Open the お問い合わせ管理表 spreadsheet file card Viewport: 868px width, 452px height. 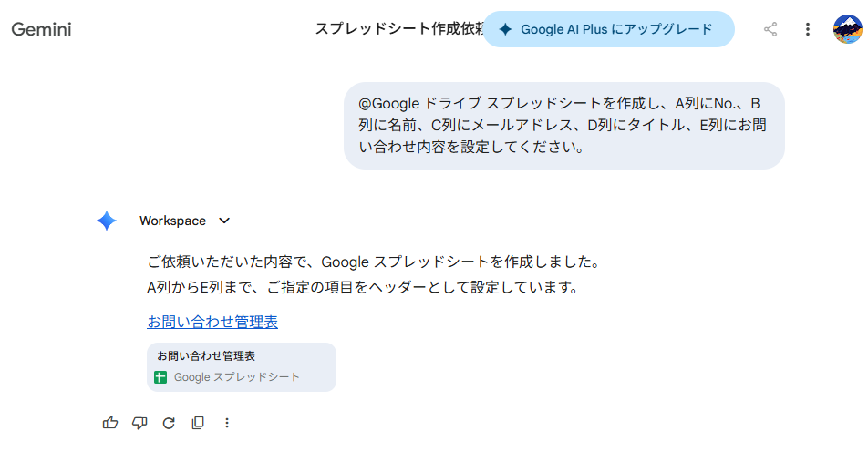[x=241, y=366]
